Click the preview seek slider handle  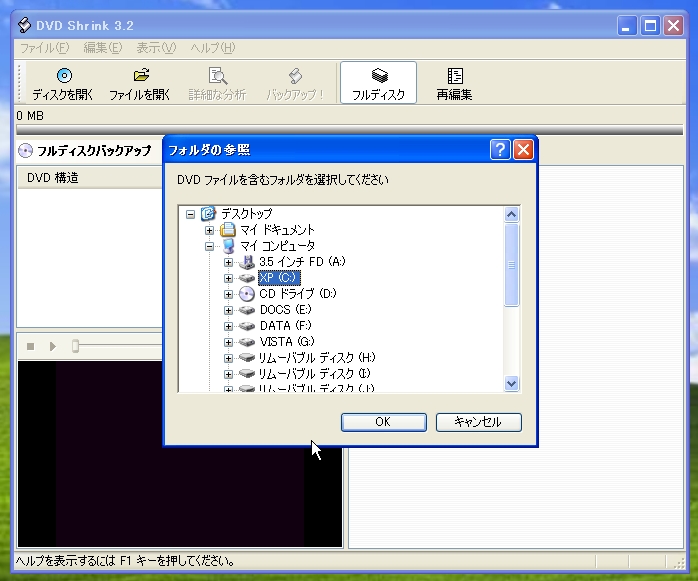tap(76, 346)
